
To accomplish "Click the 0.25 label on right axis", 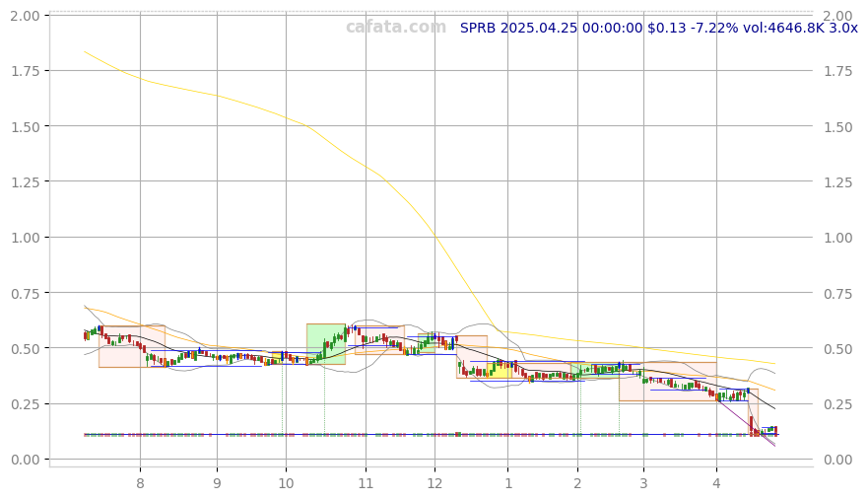I will tap(838, 403).
